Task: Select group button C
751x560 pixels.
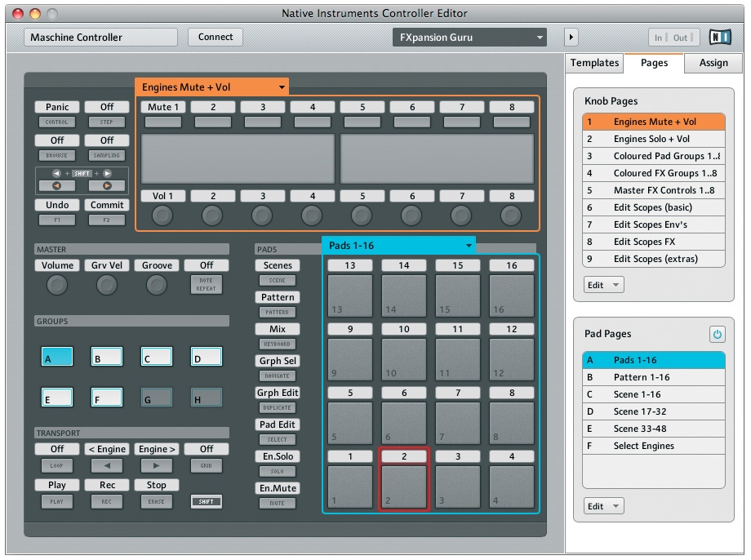Action: [x=157, y=358]
